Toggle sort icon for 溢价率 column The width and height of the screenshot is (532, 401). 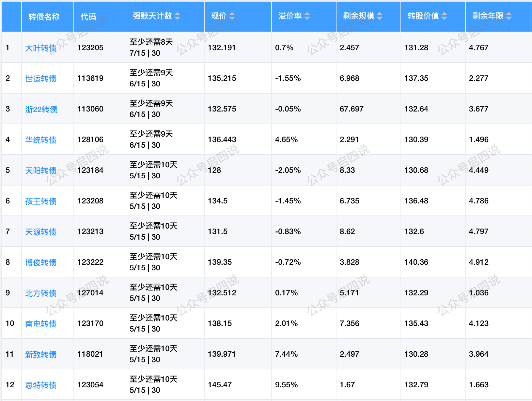click(x=307, y=16)
